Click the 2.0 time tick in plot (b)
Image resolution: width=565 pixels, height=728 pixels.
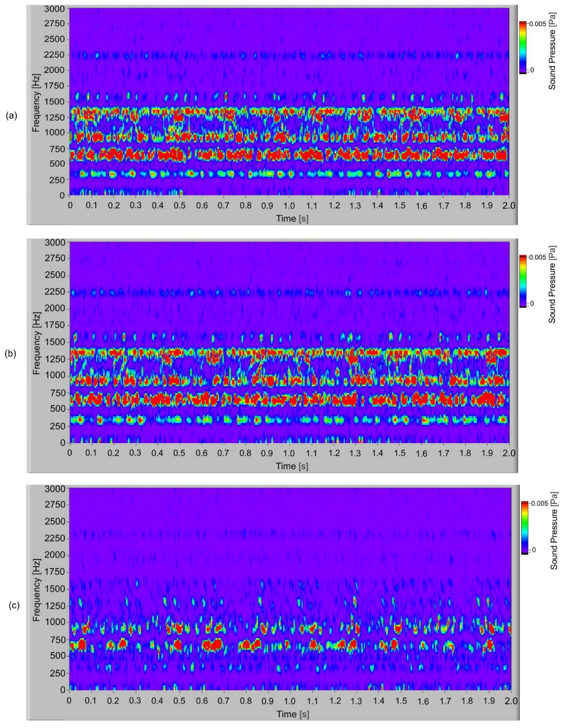508,453
